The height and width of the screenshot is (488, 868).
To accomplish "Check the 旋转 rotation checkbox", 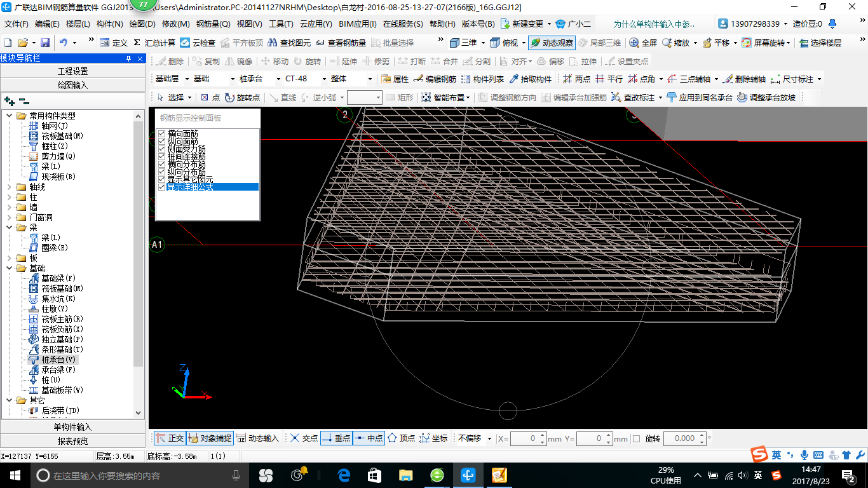I will point(637,438).
